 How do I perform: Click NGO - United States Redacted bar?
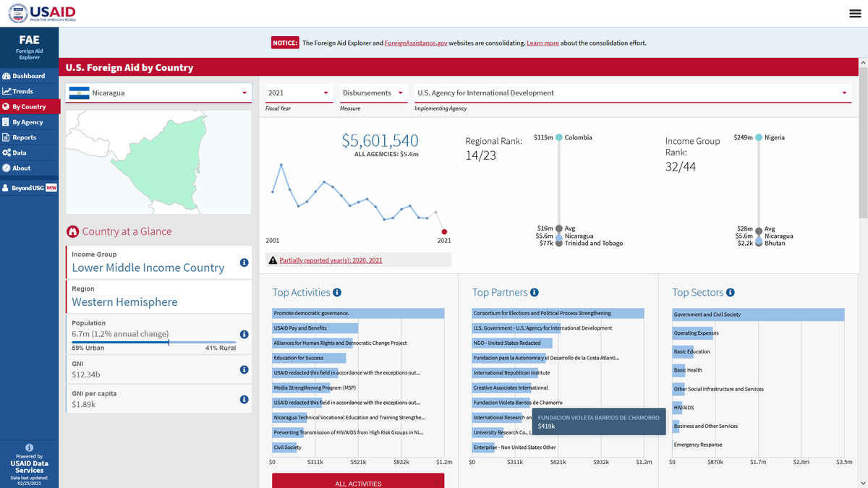click(x=512, y=343)
